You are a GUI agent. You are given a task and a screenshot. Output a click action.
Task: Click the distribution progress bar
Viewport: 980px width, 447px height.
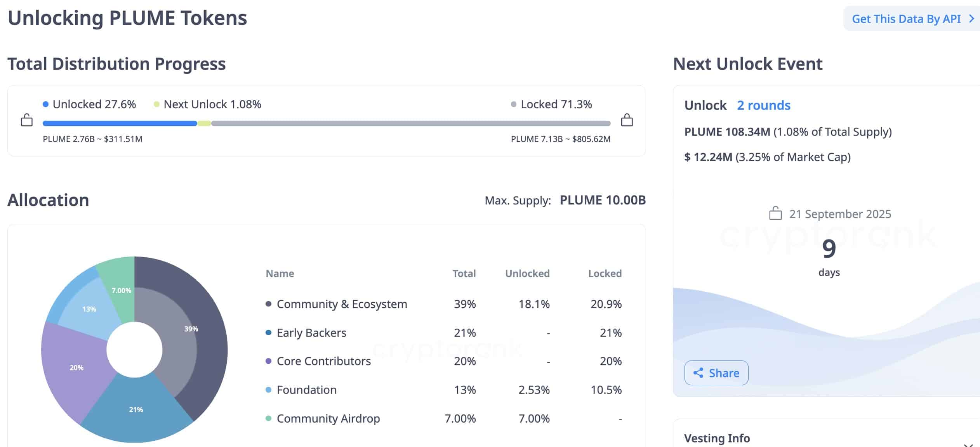click(x=326, y=123)
